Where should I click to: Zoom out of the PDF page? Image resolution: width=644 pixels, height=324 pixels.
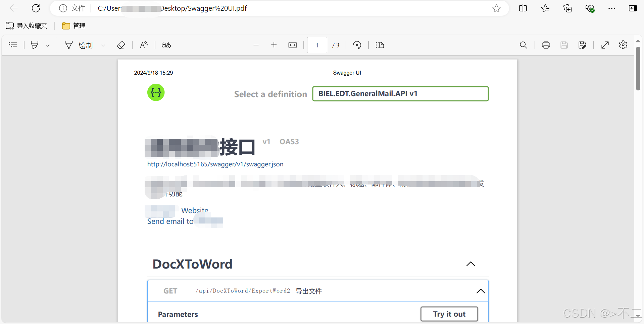tap(256, 45)
